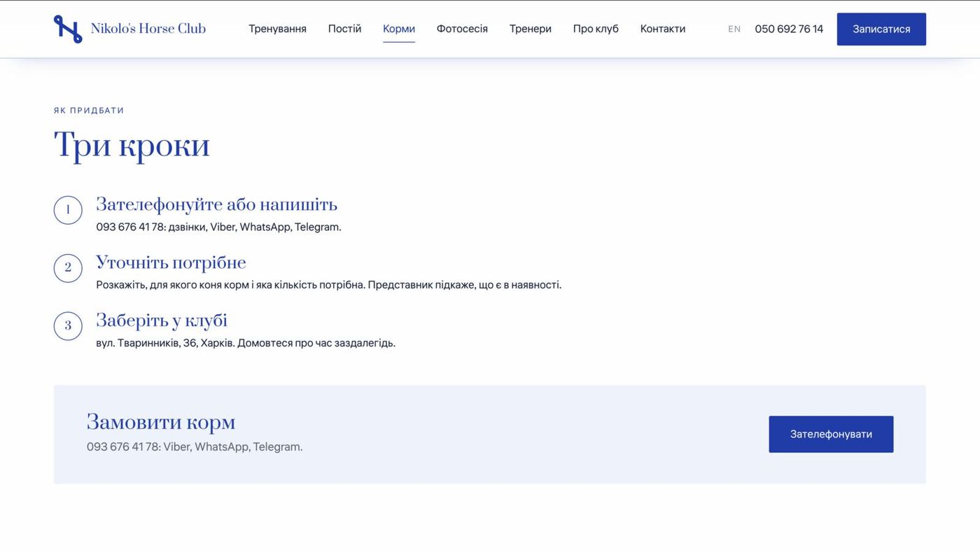Select the Уточніть потрібне step heading
980x553 pixels.
tap(171, 262)
